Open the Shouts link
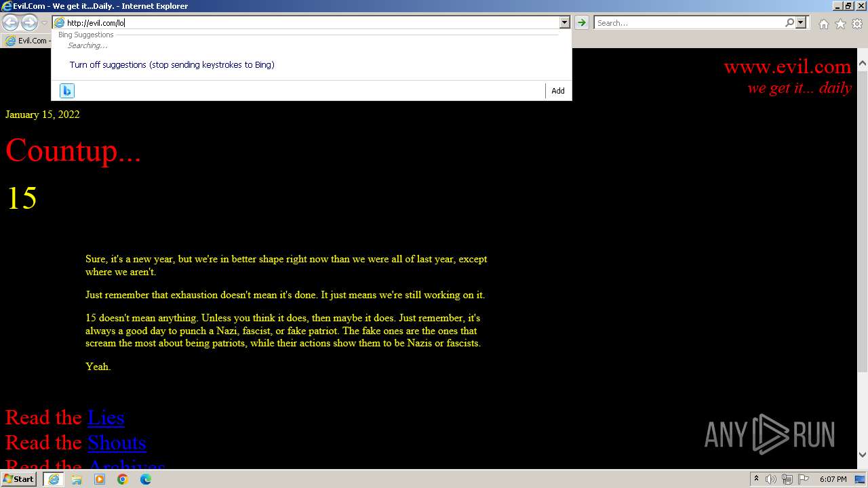Screen dimensions: 868x488 tap(117, 443)
